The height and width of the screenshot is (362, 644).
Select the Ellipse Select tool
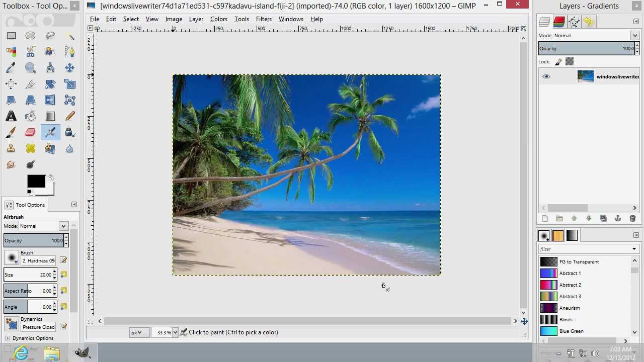[x=30, y=36]
